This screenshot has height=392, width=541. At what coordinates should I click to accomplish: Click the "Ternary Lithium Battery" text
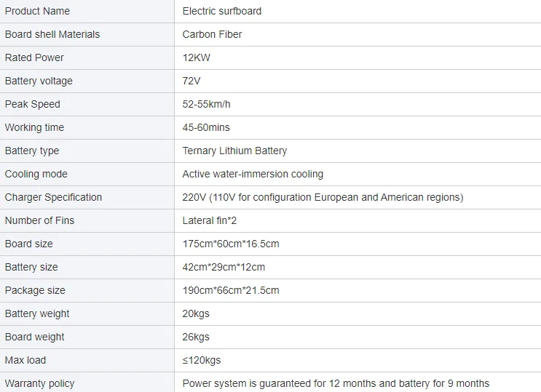click(x=234, y=151)
